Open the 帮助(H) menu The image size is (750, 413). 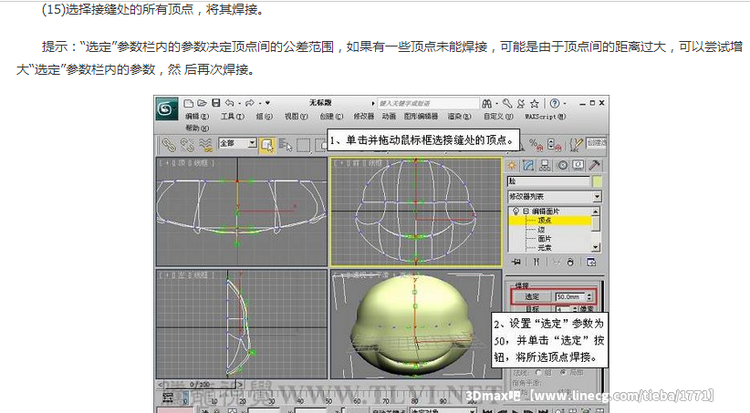click(197, 128)
